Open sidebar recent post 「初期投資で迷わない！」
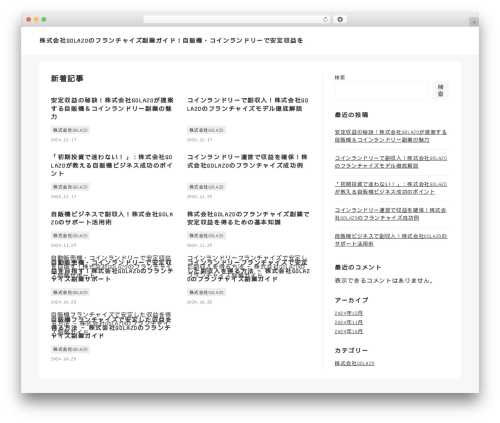 tap(391, 188)
